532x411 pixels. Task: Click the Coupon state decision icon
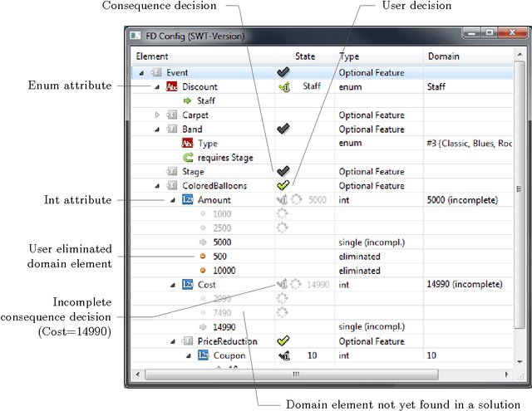point(283,355)
